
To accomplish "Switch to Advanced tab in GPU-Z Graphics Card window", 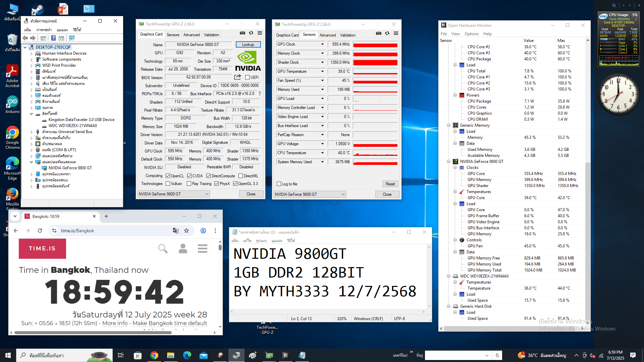I will pos(192,35).
